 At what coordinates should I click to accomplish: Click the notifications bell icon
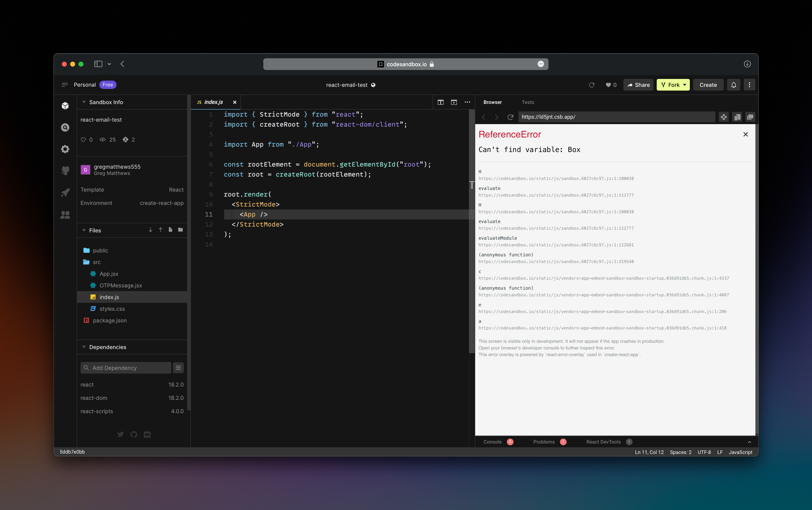734,85
